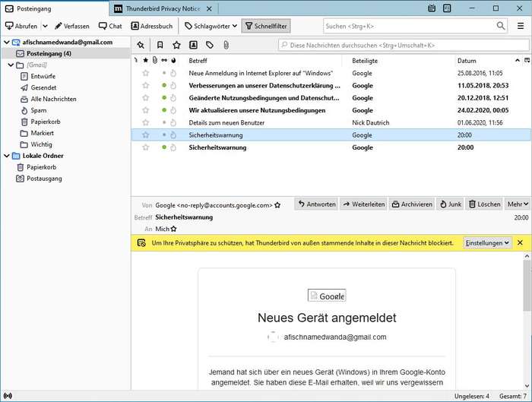The image size is (532, 402).
Task: Collapse Lokale Ordner
Action: pos(6,156)
